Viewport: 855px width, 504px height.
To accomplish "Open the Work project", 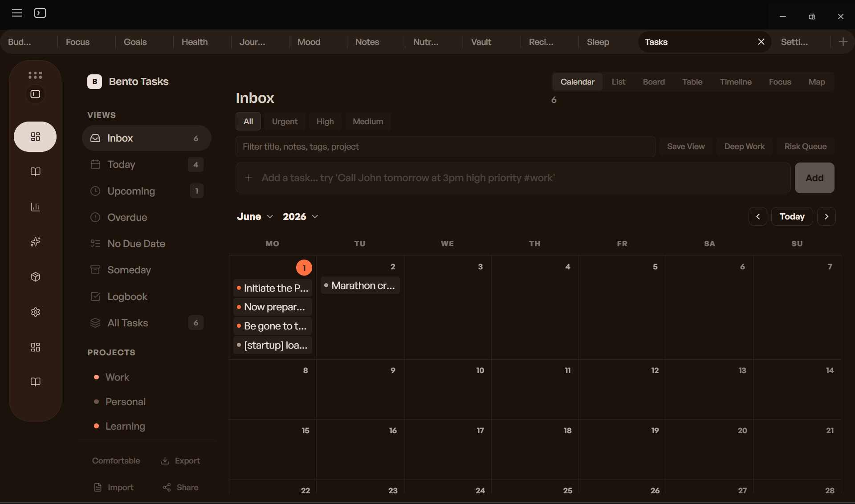I will pos(117,377).
